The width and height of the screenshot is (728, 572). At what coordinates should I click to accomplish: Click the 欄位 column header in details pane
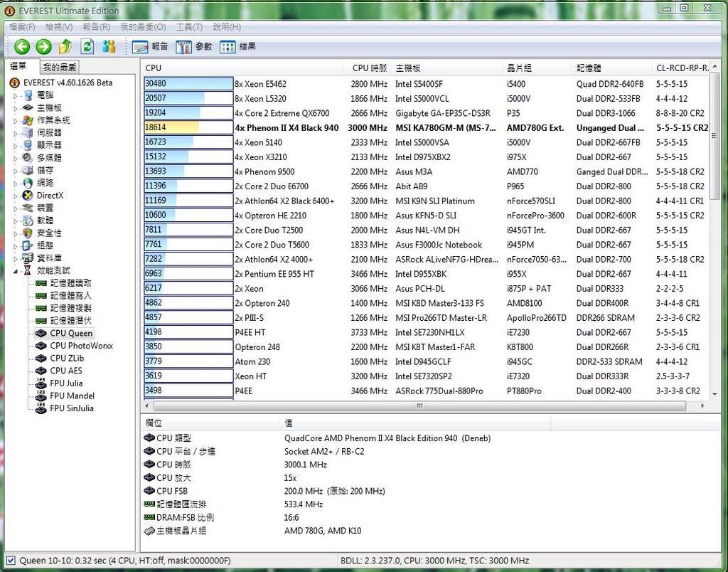210,423
